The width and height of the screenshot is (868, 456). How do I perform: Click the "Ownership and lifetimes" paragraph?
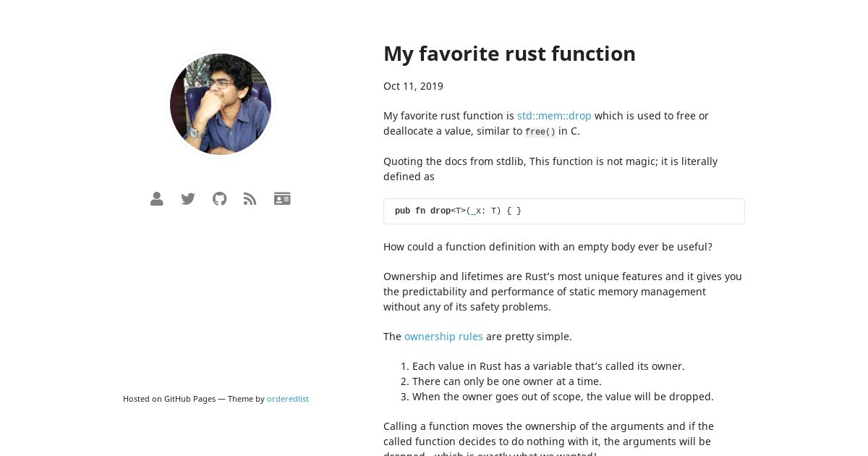(x=563, y=292)
